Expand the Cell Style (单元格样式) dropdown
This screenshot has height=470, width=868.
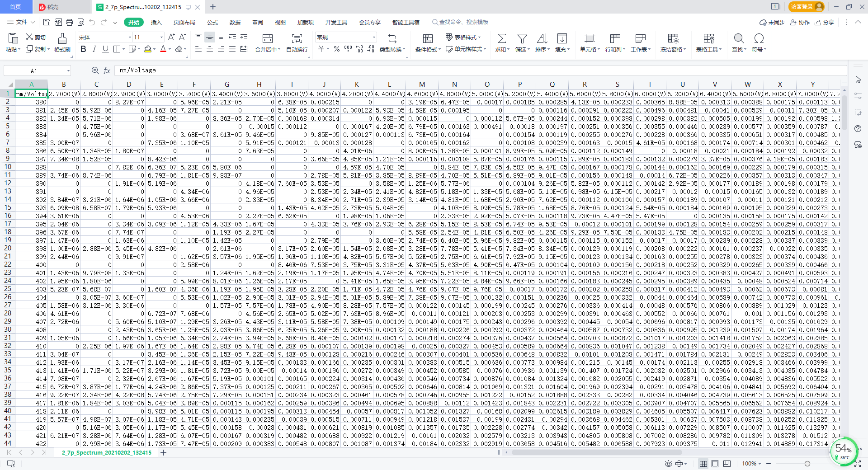click(485, 49)
